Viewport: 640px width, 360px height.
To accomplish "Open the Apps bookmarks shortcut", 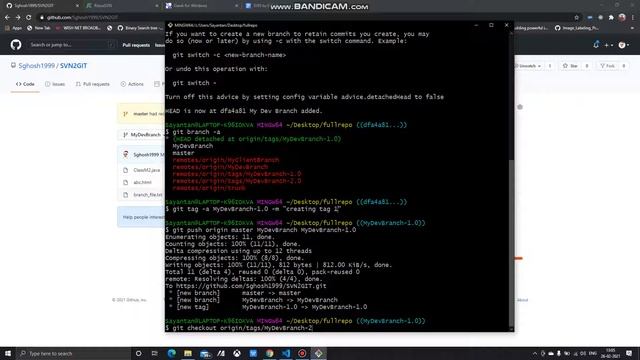I will [13, 28].
